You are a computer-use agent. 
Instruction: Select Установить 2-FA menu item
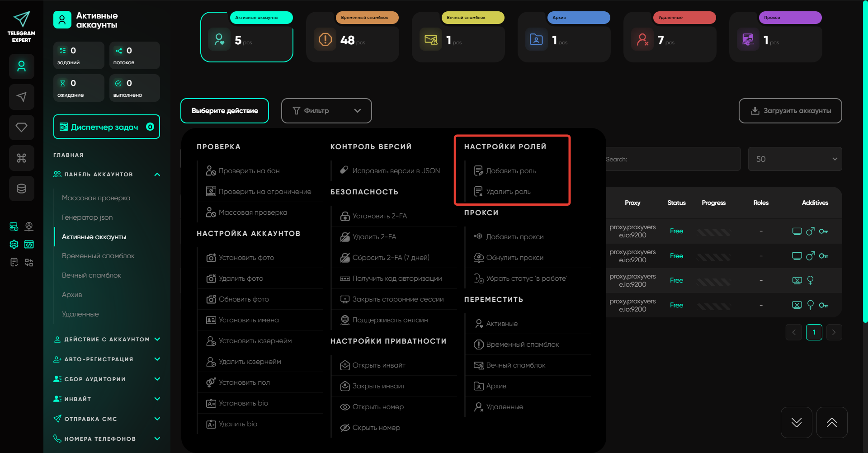point(379,216)
